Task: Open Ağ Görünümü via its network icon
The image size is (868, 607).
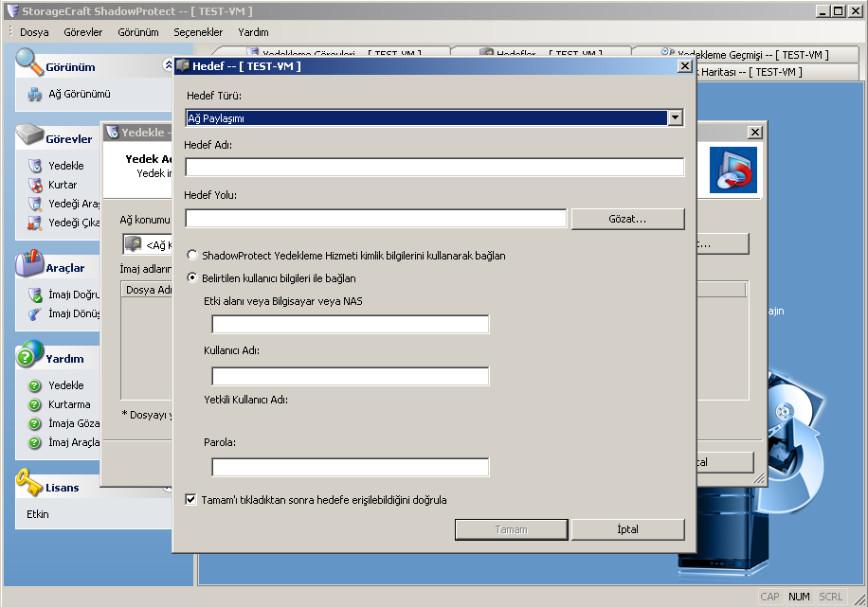Action: point(35,95)
